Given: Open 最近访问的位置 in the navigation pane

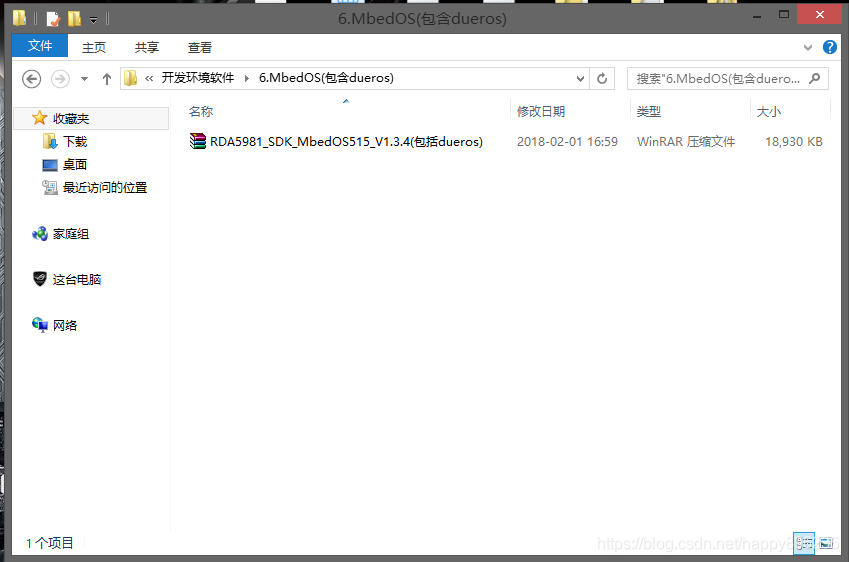Looking at the screenshot, I should pyautogui.click(x=105, y=187).
